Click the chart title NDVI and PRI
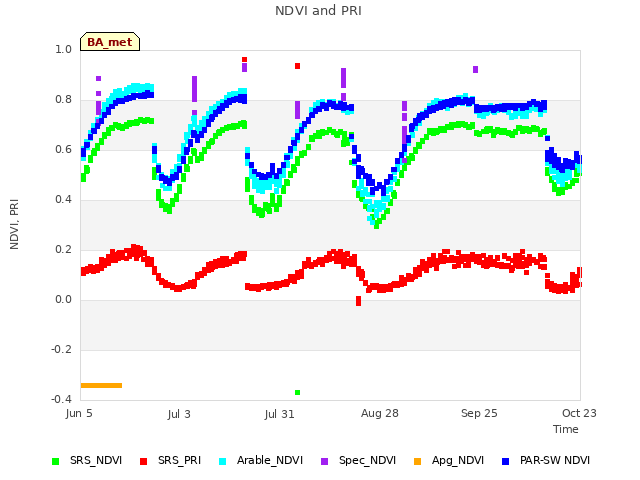This screenshot has width=640, height=480. 318,11
